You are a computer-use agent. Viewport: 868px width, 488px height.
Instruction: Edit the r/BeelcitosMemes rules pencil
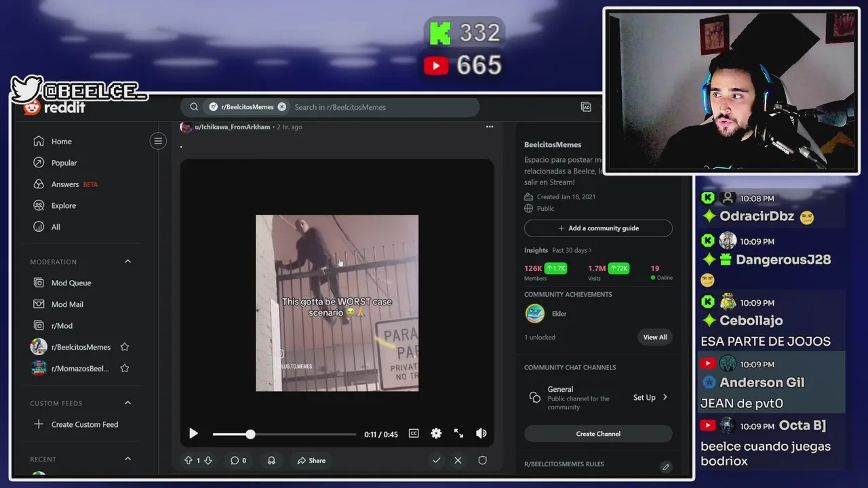666,467
